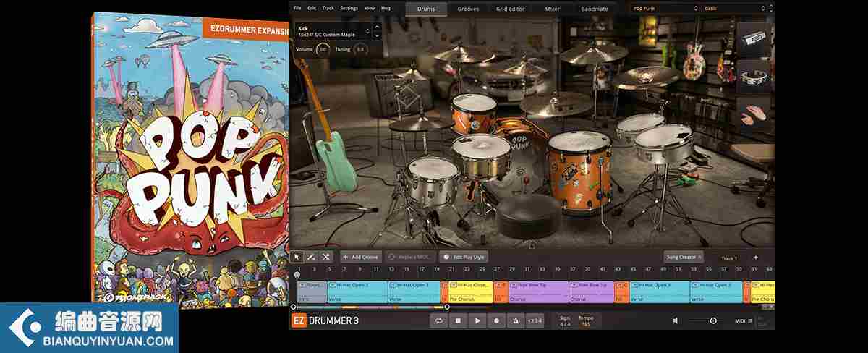Open the Track menu
868x353 pixels.
click(x=328, y=8)
